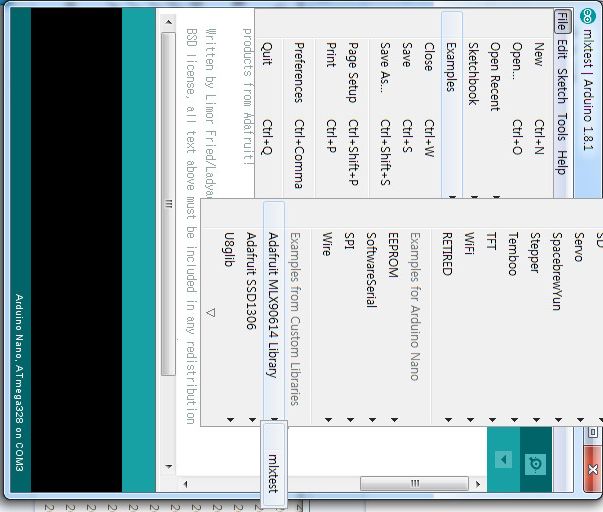Click the maximize window button
Image resolution: width=603 pixels, height=512 pixels.
pos(593,433)
